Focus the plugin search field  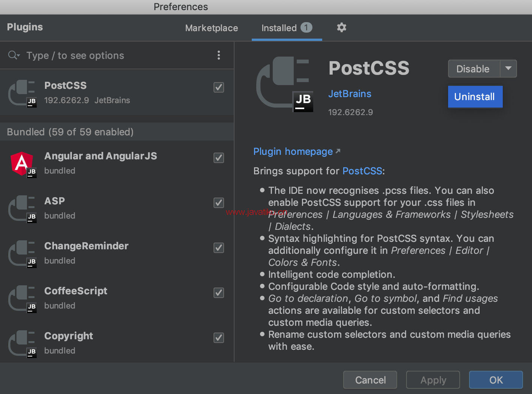coord(116,55)
